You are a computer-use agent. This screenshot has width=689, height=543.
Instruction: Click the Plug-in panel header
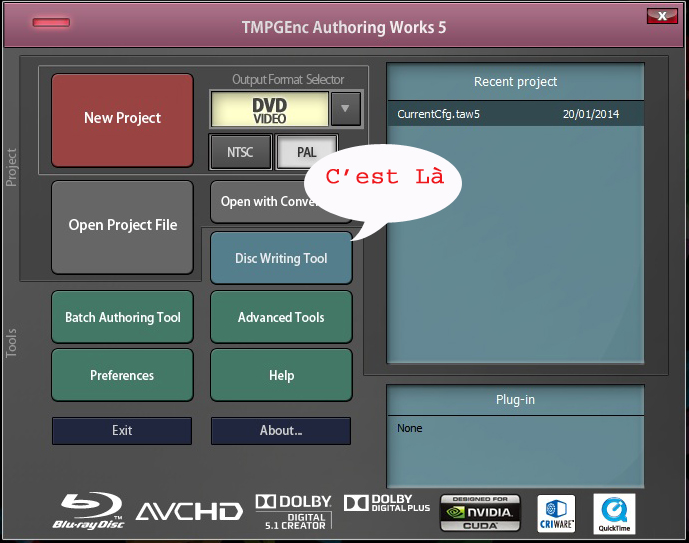click(x=515, y=400)
